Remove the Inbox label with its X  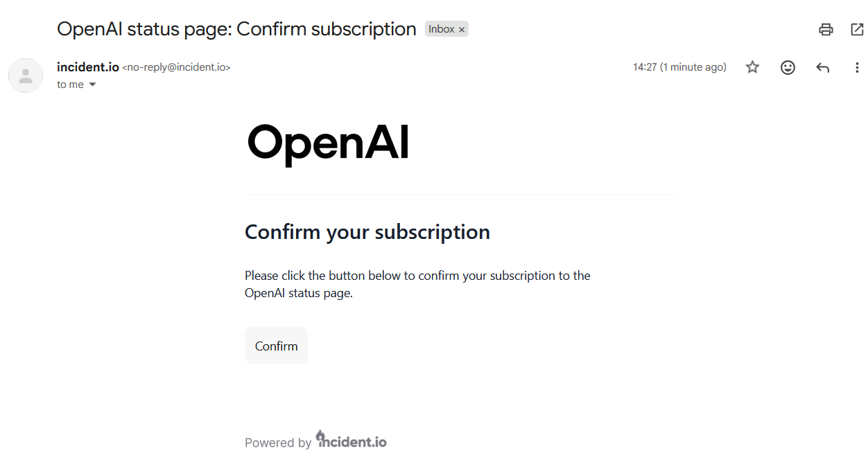click(462, 30)
